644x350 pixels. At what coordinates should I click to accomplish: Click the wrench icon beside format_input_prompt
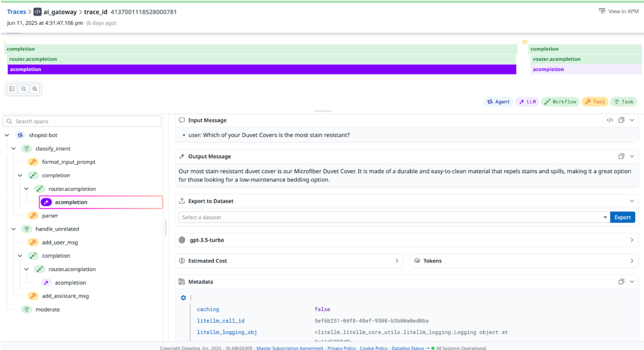[33, 162]
